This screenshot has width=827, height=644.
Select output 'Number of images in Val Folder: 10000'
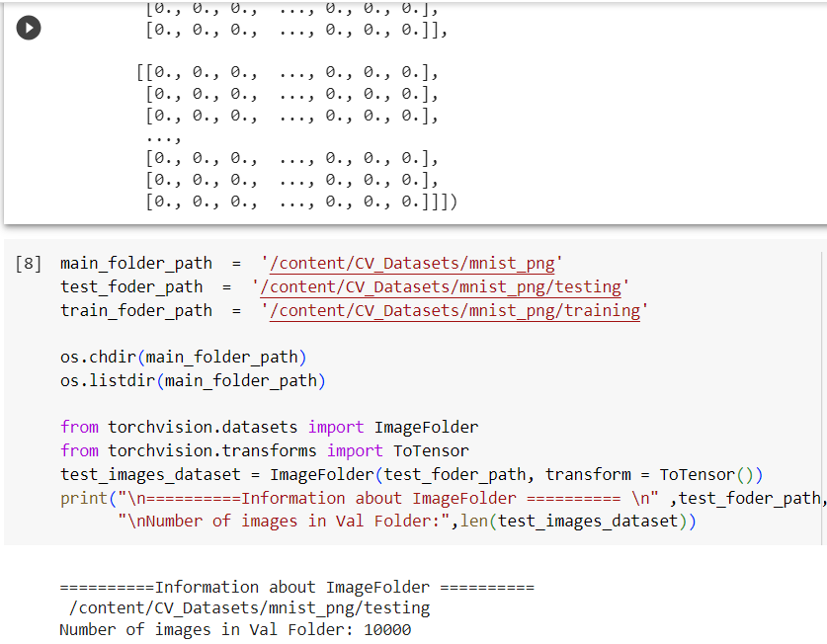[235, 630]
